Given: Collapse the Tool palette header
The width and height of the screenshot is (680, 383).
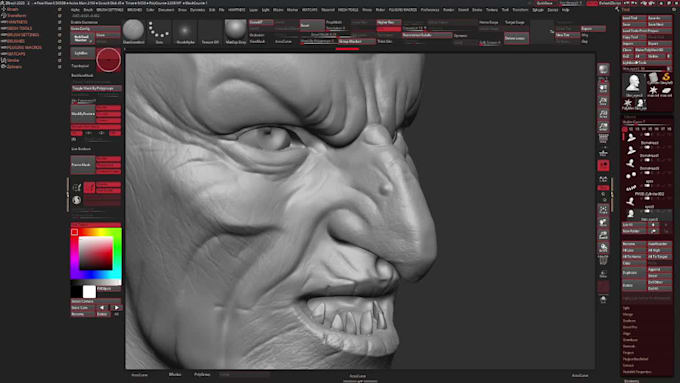Looking at the screenshot, I should pos(626,10).
